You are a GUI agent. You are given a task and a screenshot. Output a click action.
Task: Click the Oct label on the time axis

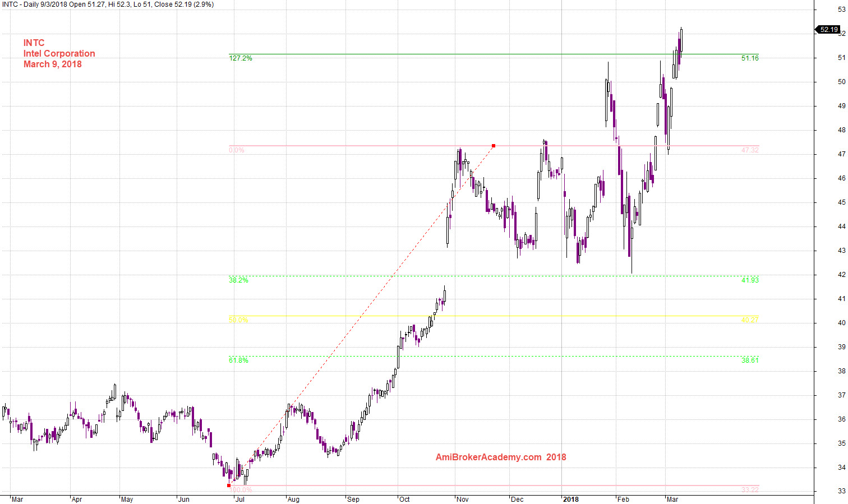pos(404,500)
